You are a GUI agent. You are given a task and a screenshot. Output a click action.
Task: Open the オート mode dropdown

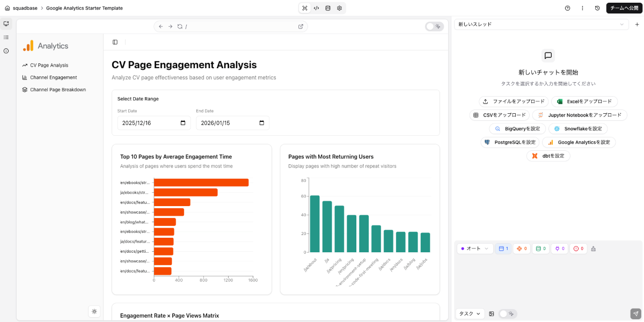click(474, 248)
